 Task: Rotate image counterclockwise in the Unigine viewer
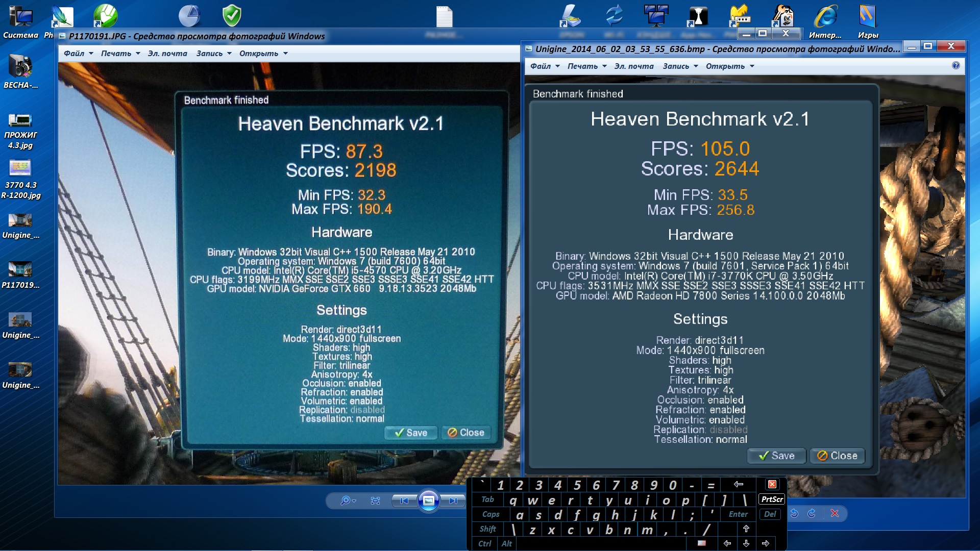point(794,513)
